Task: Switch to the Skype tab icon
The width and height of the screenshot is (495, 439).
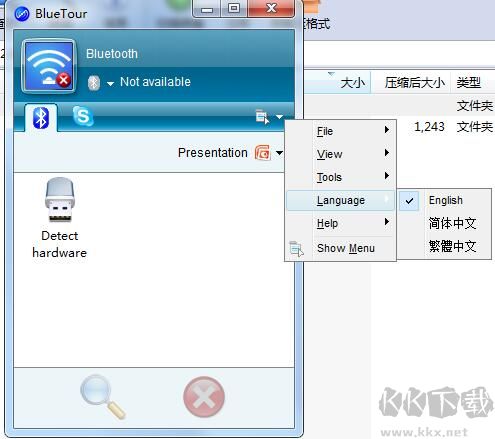Action: point(83,116)
